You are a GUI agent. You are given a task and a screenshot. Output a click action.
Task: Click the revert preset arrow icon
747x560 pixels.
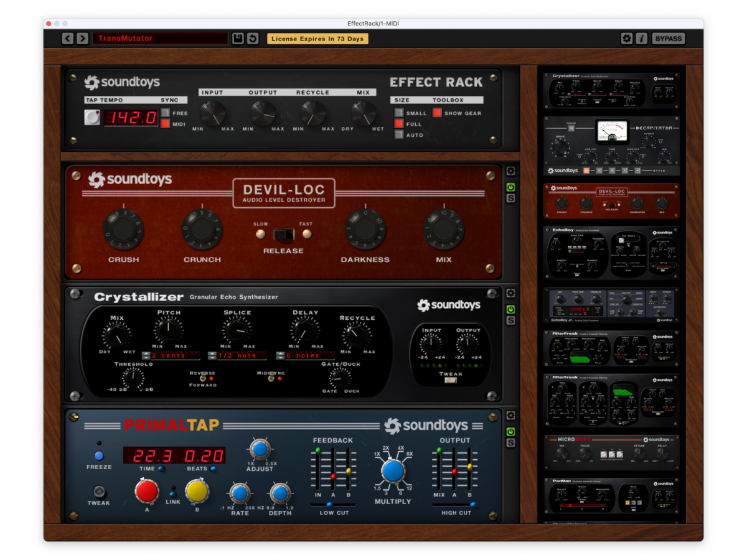pyautogui.click(x=253, y=39)
